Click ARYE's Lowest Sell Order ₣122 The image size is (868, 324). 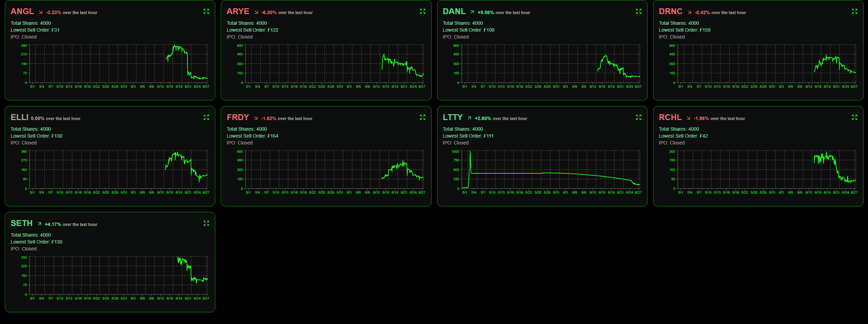point(252,30)
